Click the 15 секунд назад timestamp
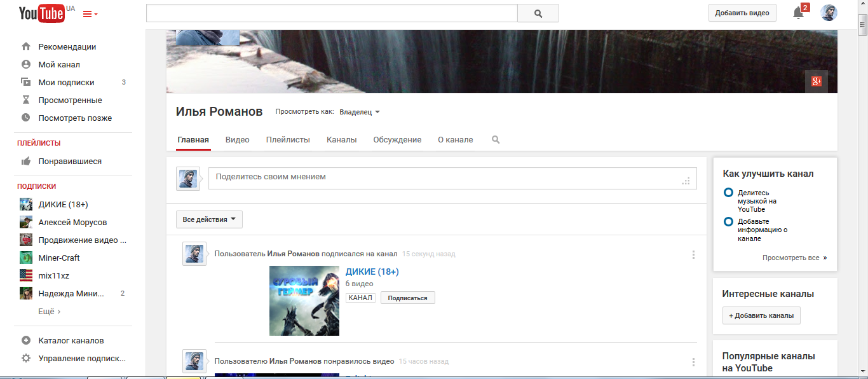This screenshot has width=868, height=379. coord(429,254)
